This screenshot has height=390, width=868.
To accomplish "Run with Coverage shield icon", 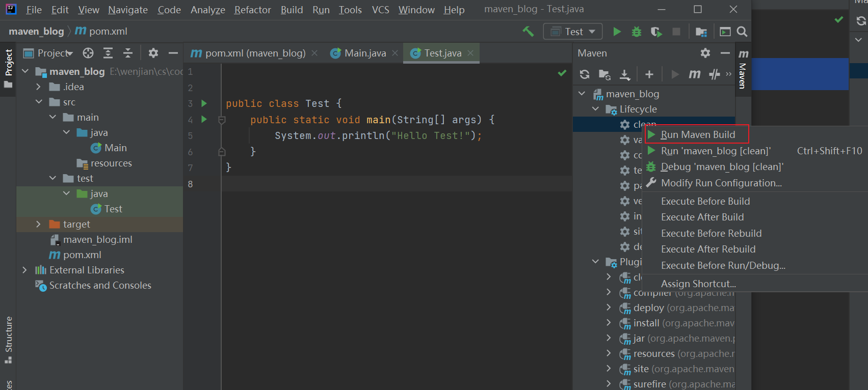I will tap(656, 32).
